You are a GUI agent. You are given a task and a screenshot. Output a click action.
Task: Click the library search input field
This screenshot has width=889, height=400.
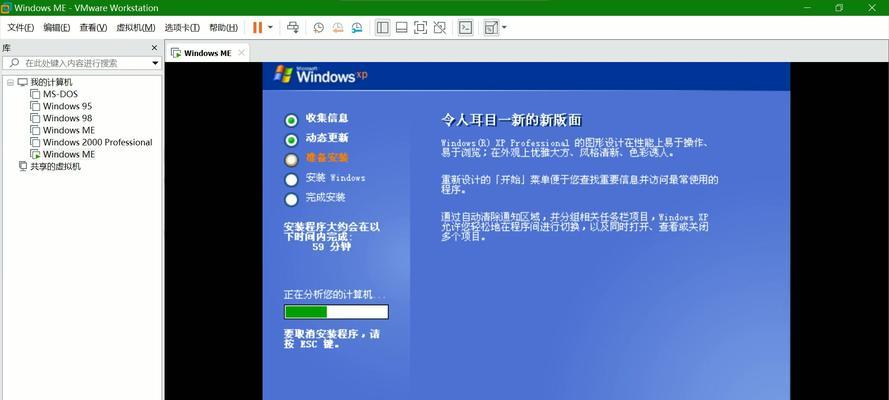pyautogui.click(x=82, y=63)
